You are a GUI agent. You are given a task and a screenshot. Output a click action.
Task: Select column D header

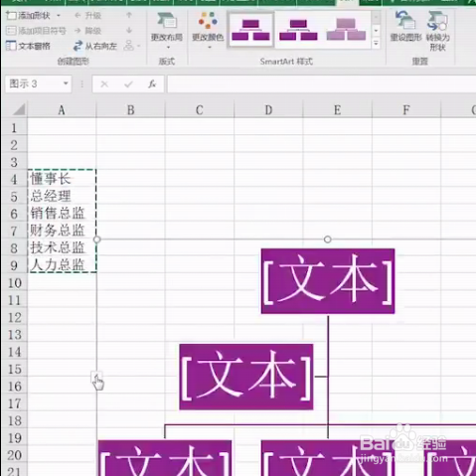click(x=268, y=109)
